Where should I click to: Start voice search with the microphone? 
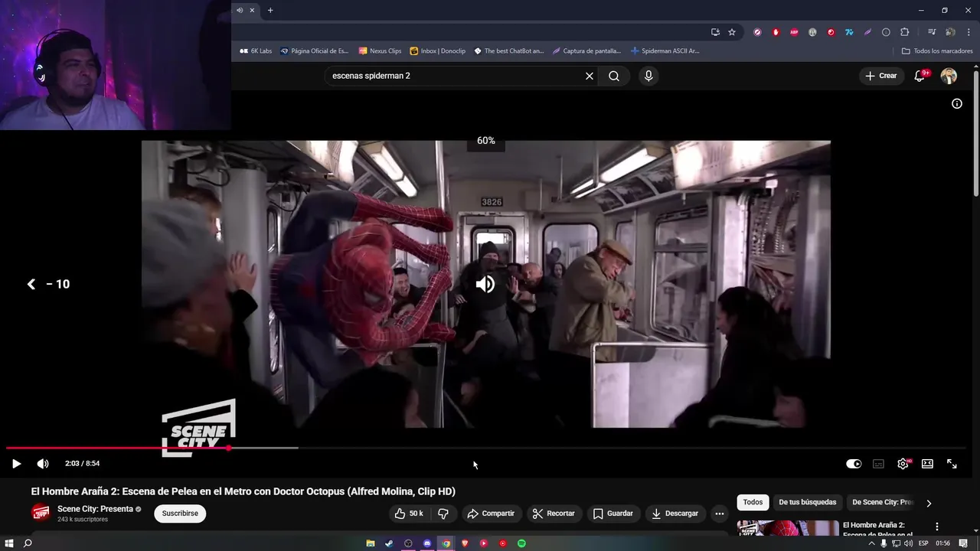[x=648, y=76]
